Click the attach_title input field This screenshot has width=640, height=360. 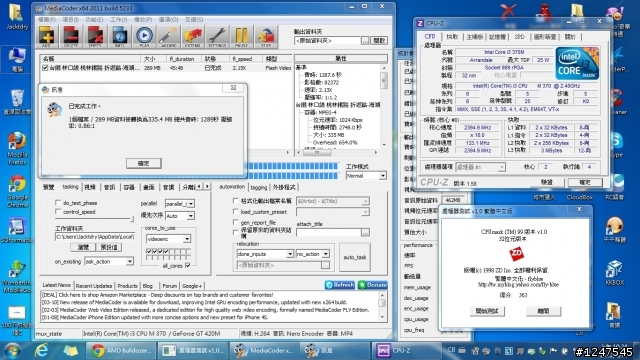coord(328,232)
